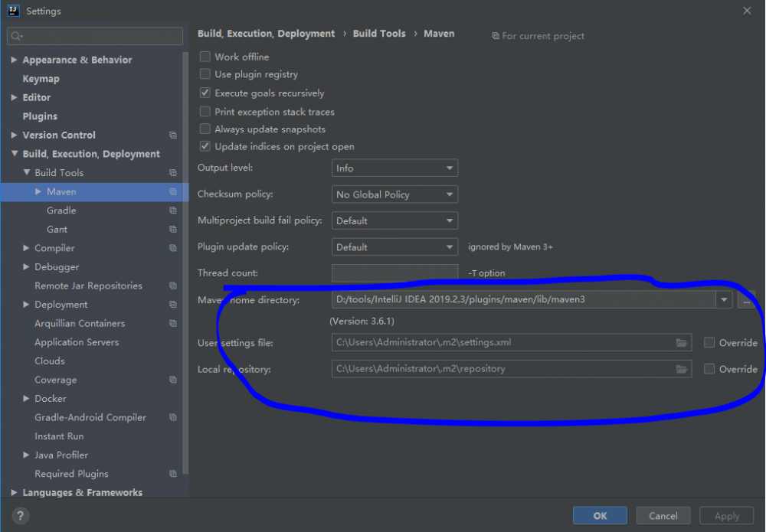Click the Apply button
This screenshot has height=532, width=766.
coord(726,515)
